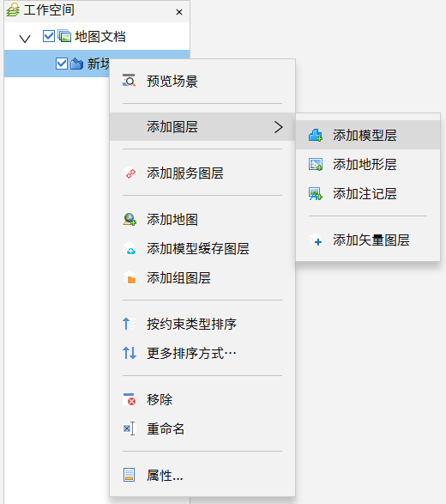Click the 添加服务图层 link icon
Image resolution: width=446 pixels, height=504 pixels.
[x=129, y=173]
